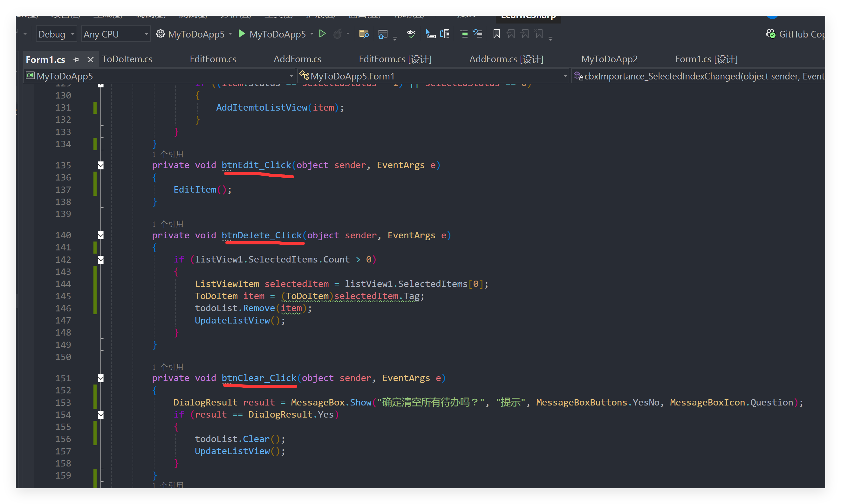Click the document outline toolbar icon
841x504 pixels.
445,34
